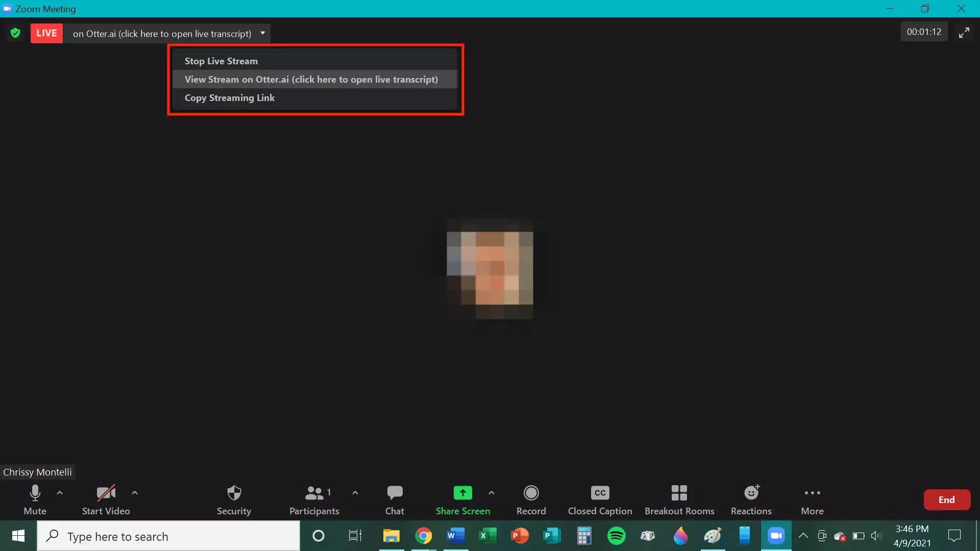Image resolution: width=980 pixels, height=551 pixels.
Task: Open Task View on the taskbar
Action: click(355, 536)
